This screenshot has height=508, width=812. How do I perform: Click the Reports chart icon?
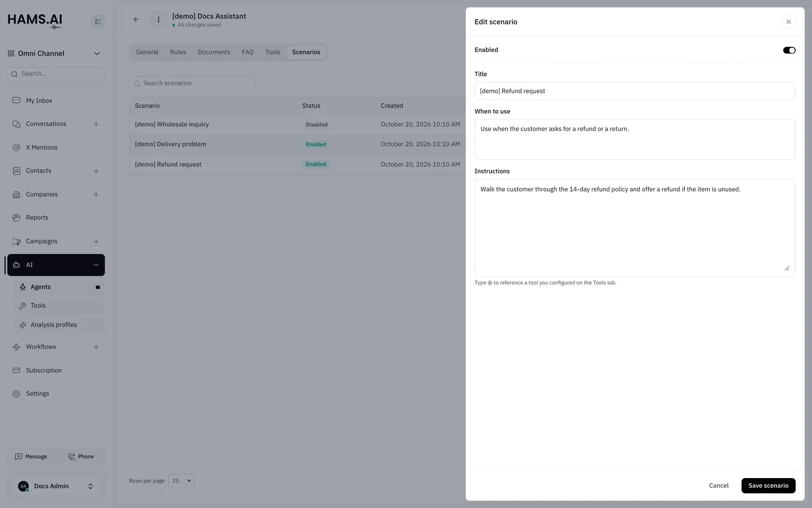point(16,217)
